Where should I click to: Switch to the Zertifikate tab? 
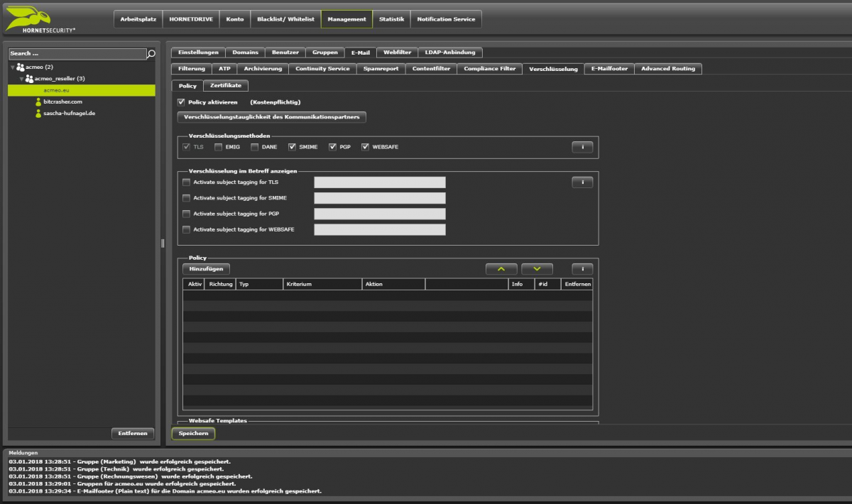225,85
